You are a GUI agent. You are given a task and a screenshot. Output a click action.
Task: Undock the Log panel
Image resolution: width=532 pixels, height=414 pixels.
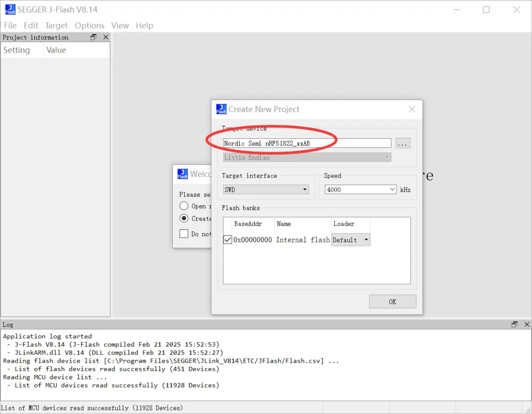click(x=514, y=324)
